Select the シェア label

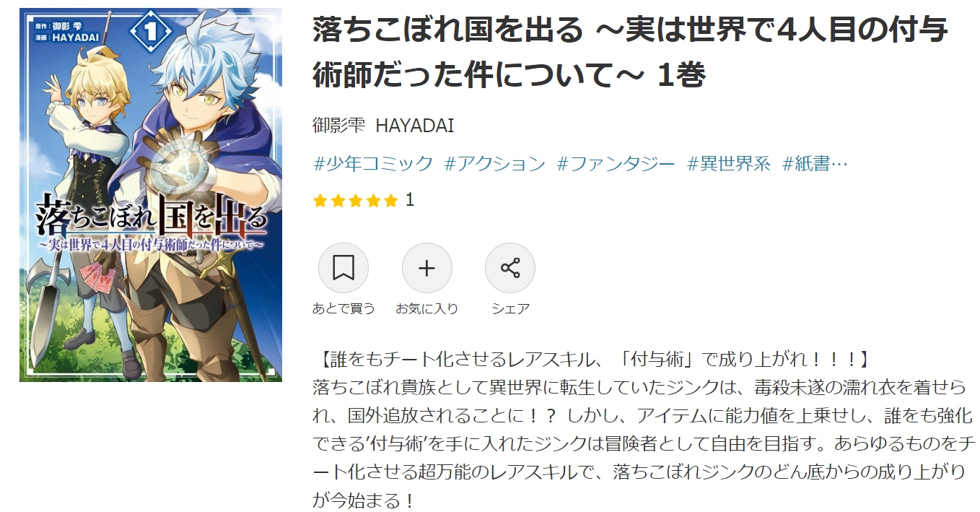pyautogui.click(x=510, y=308)
